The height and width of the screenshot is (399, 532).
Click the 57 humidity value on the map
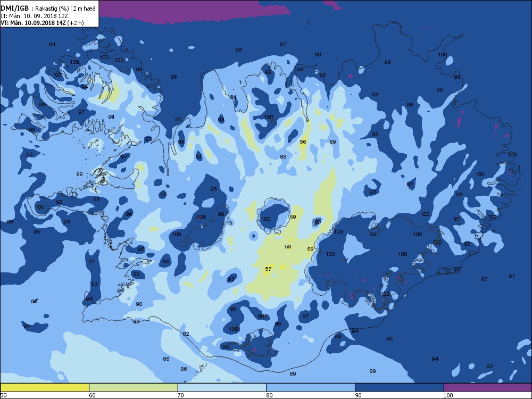click(x=268, y=269)
